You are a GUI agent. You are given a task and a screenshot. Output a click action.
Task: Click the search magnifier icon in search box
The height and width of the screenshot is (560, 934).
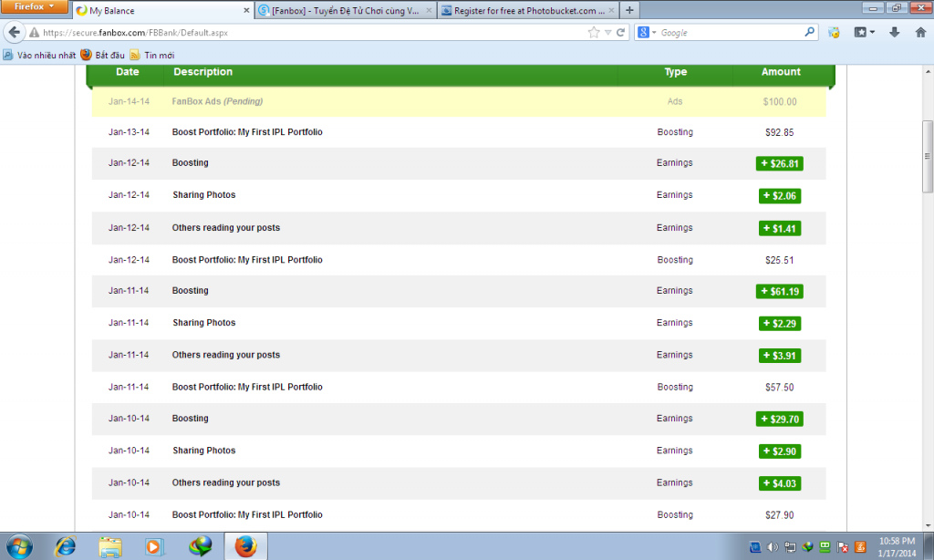809,32
